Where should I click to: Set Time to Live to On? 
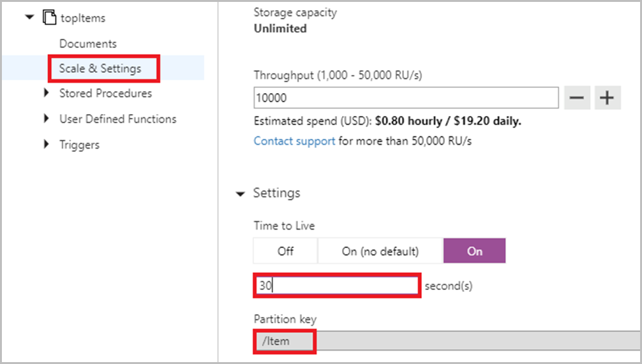click(x=474, y=251)
